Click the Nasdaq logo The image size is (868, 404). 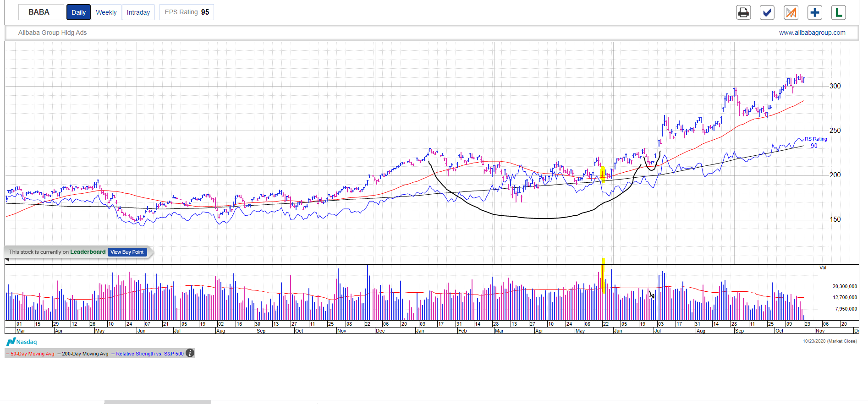pyautogui.click(x=22, y=342)
